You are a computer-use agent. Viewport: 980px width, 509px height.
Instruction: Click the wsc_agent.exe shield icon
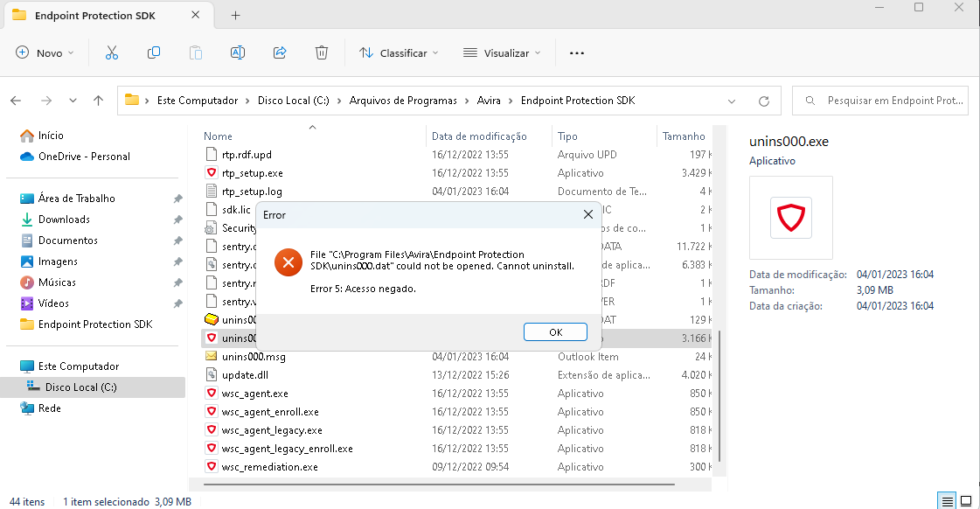click(x=212, y=394)
